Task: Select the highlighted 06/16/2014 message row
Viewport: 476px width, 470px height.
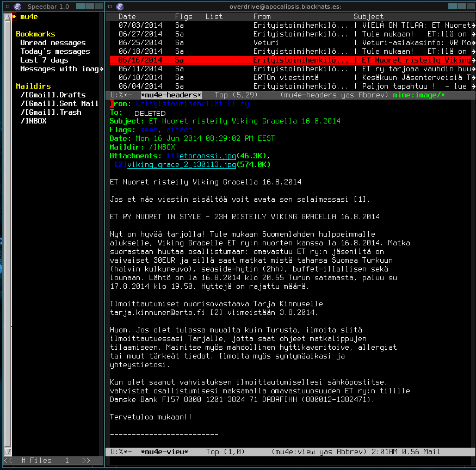Action: 290,60
